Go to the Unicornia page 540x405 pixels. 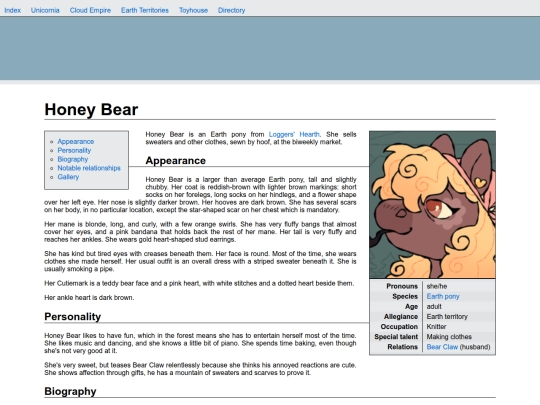click(x=45, y=10)
